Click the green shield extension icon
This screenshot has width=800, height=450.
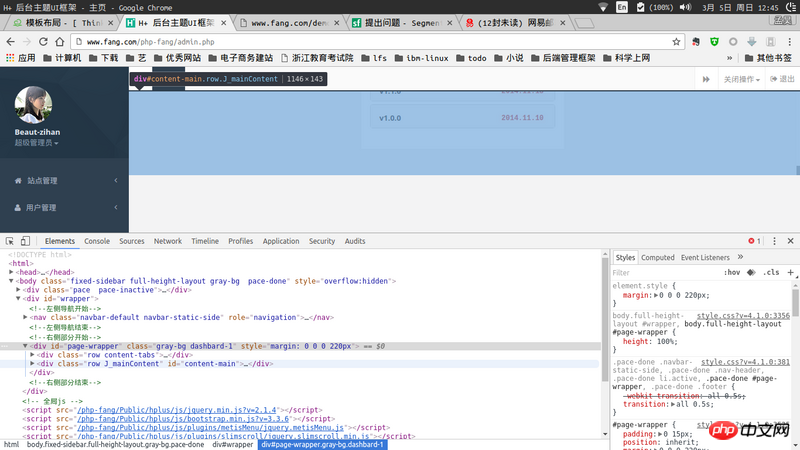pyautogui.click(x=714, y=42)
